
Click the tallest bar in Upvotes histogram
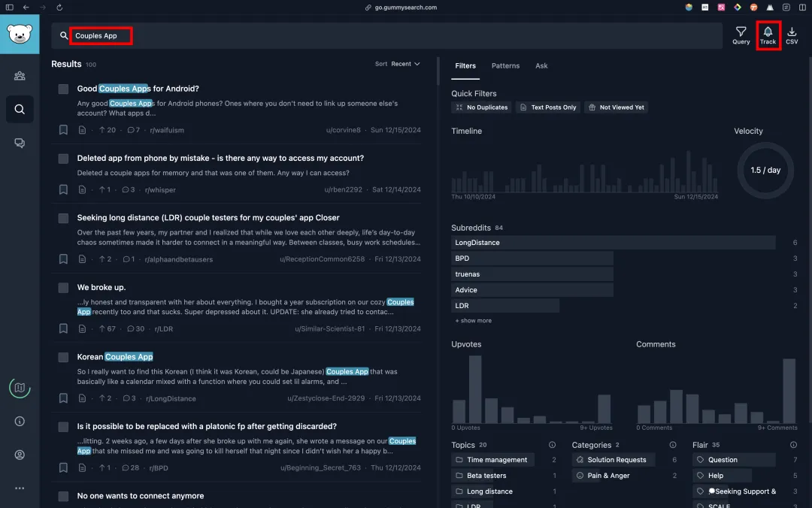(x=475, y=389)
